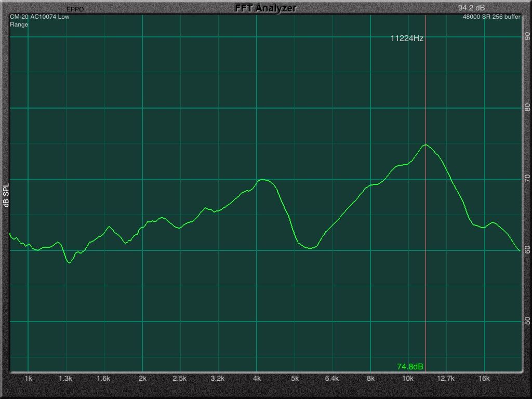Click the 8k frequency axis label
This screenshot has height=399, width=532.
[x=370, y=378]
